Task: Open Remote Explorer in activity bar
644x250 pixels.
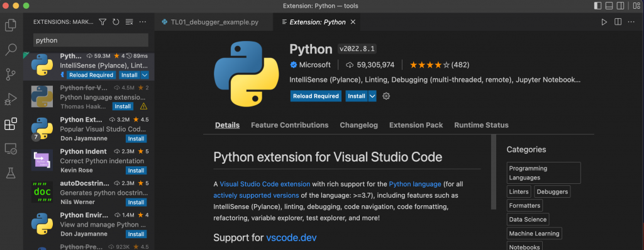Action: click(x=11, y=149)
